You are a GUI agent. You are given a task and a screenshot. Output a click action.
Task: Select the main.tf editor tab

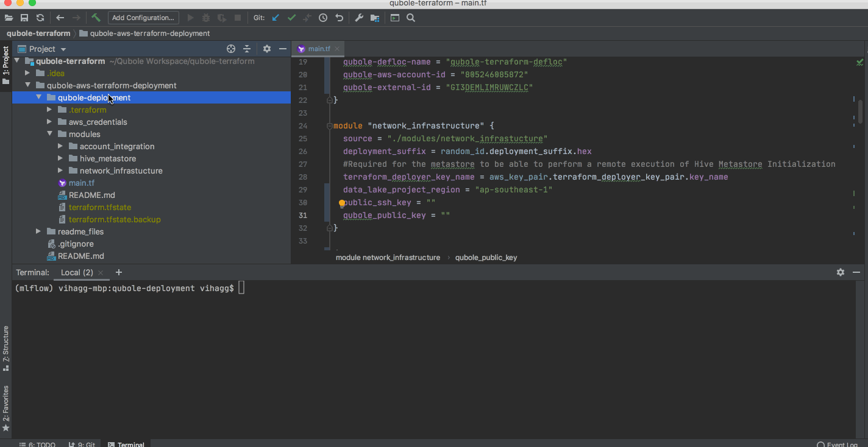319,49
